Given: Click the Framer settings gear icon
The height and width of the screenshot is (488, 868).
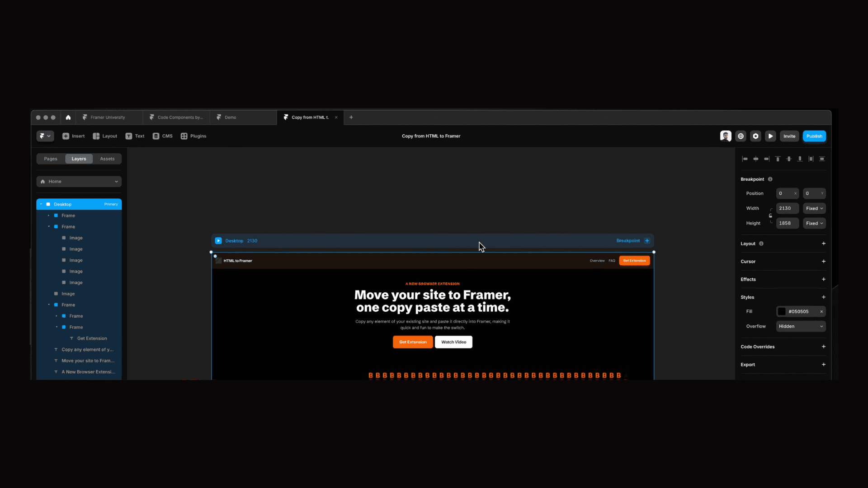Looking at the screenshot, I should coord(755,136).
